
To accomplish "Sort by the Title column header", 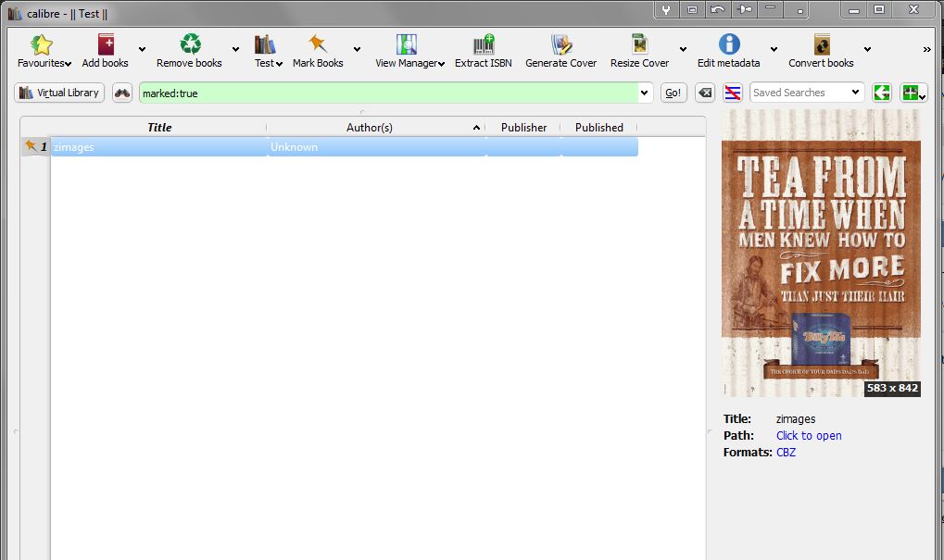I will (x=159, y=127).
